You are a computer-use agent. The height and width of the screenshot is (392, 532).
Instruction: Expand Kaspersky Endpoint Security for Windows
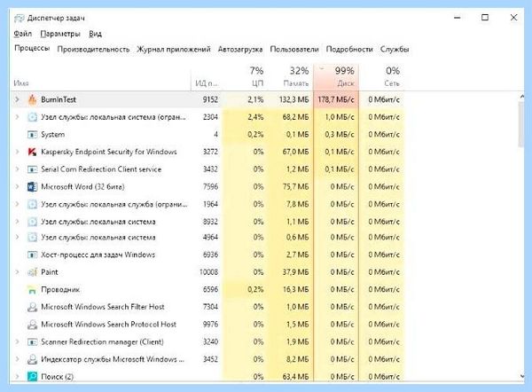[17, 152]
